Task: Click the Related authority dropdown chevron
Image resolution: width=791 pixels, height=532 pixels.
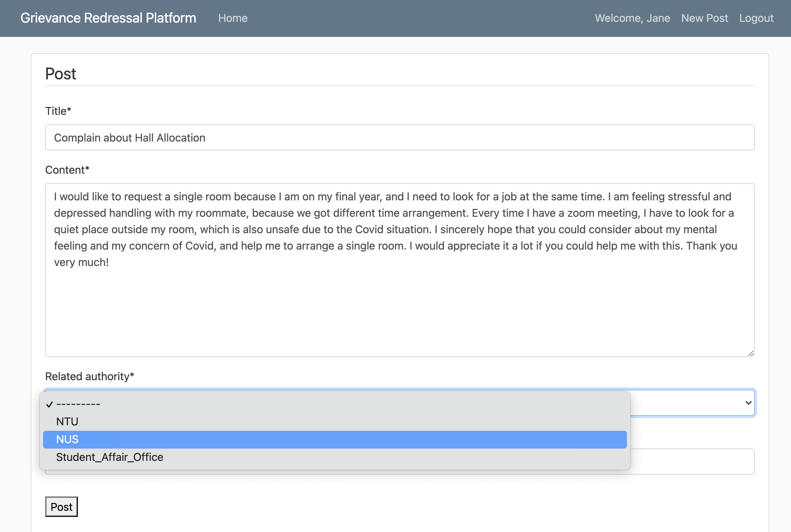Action: click(x=748, y=403)
